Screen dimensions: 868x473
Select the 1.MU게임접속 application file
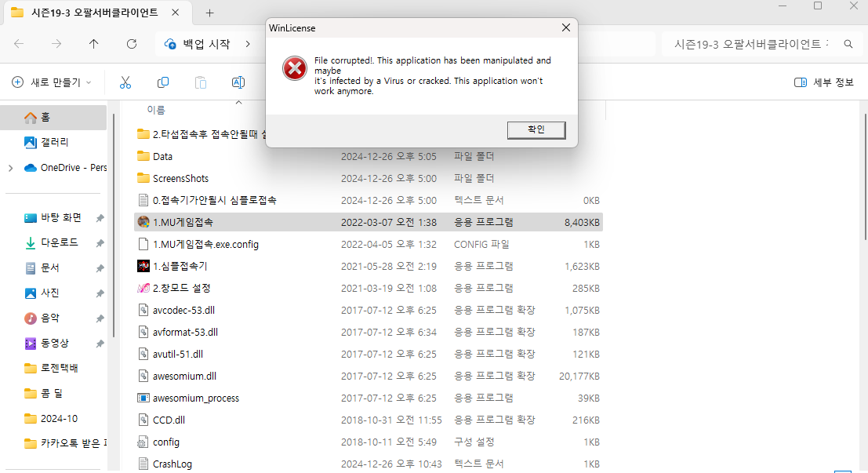(x=183, y=222)
